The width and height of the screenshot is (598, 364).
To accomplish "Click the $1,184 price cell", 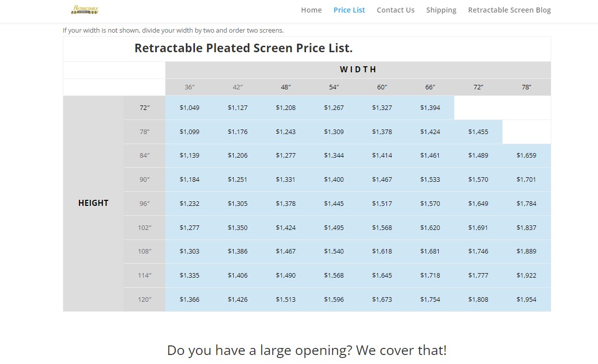I will 189,180.
